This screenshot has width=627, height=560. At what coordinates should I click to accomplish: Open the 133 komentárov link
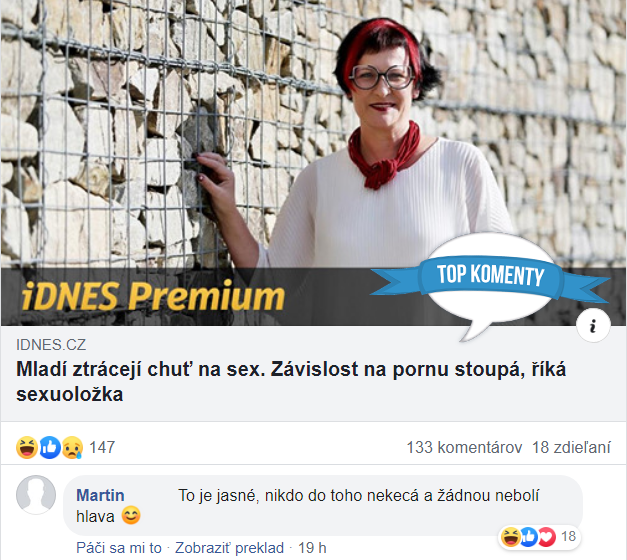464,447
